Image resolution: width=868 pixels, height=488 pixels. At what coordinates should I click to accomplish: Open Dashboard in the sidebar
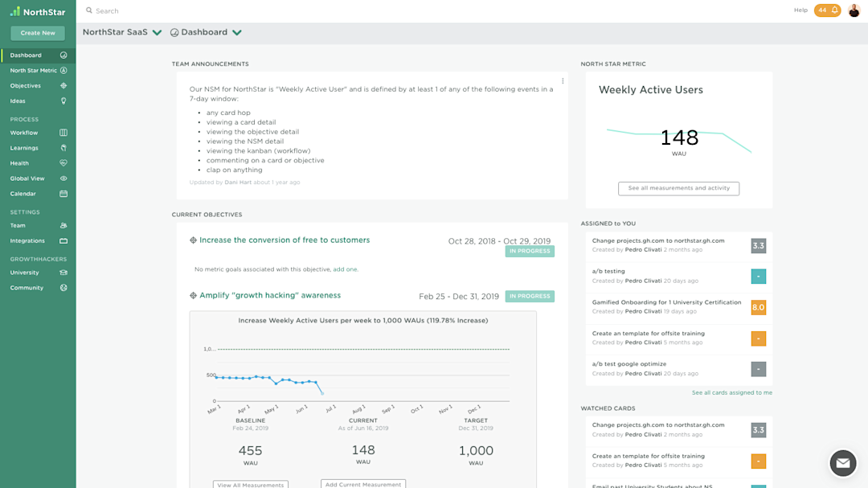point(39,55)
